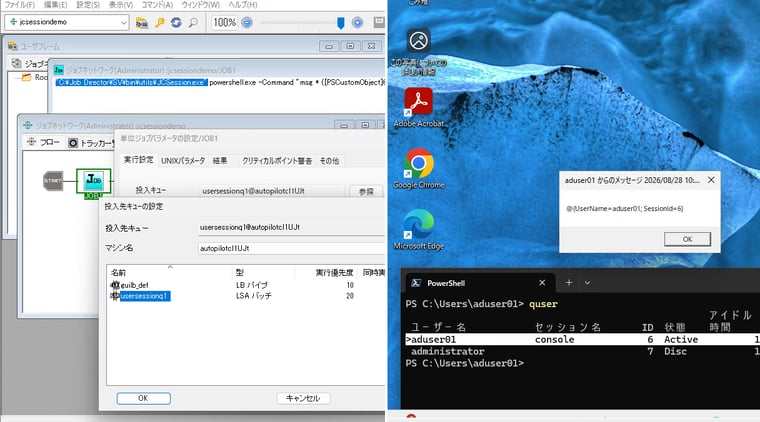This screenshot has width=760, height=422.
Task: Click the 型 column header
Action: tap(263, 272)
